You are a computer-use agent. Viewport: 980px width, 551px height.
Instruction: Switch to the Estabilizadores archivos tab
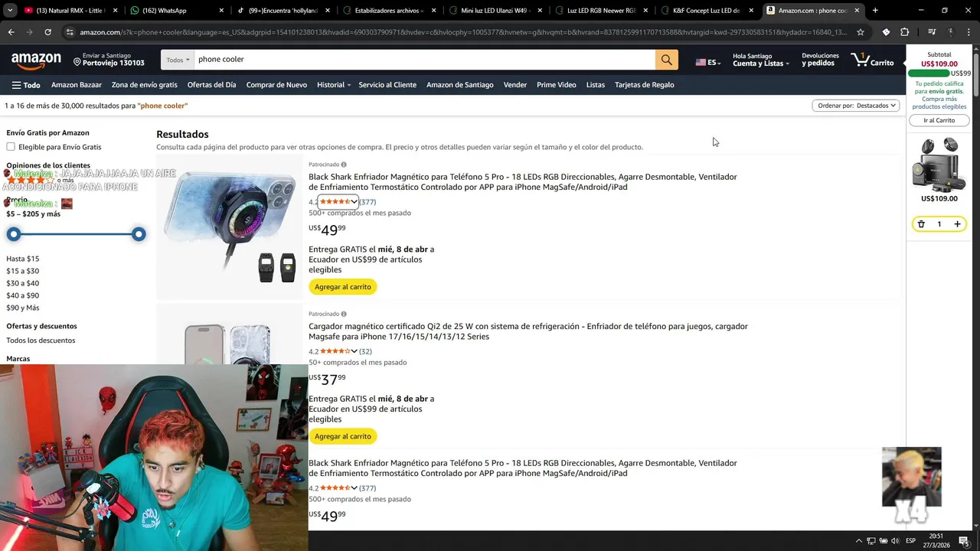[389, 11]
